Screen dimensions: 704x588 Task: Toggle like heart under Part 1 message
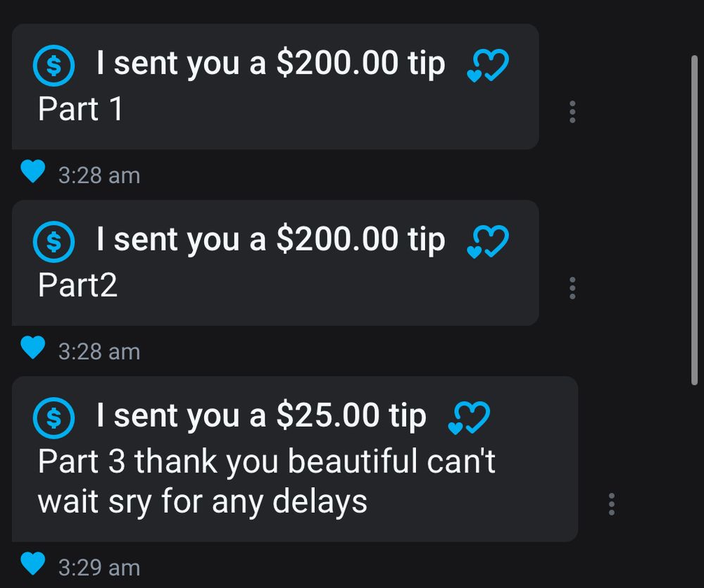(32, 171)
